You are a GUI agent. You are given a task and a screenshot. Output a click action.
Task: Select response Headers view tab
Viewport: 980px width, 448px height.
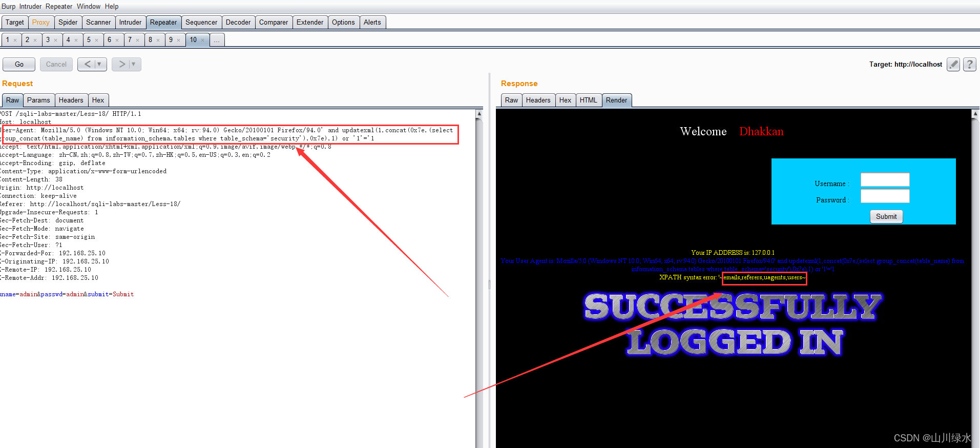[x=538, y=100]
